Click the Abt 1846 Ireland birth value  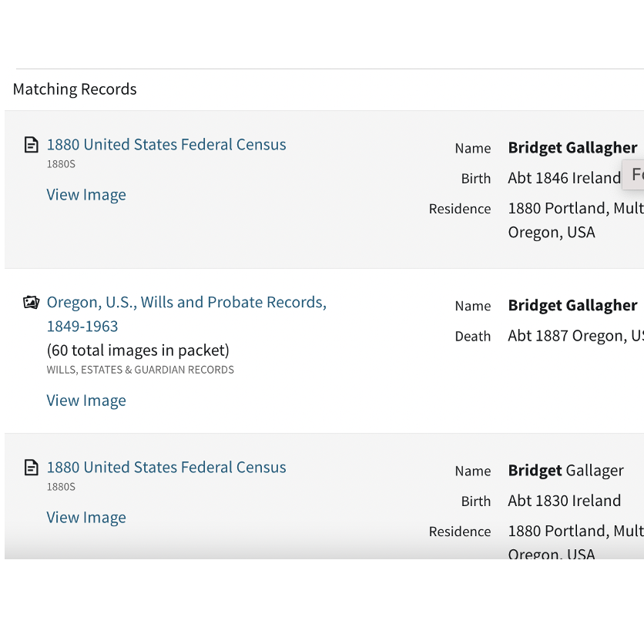coord(565,178)
